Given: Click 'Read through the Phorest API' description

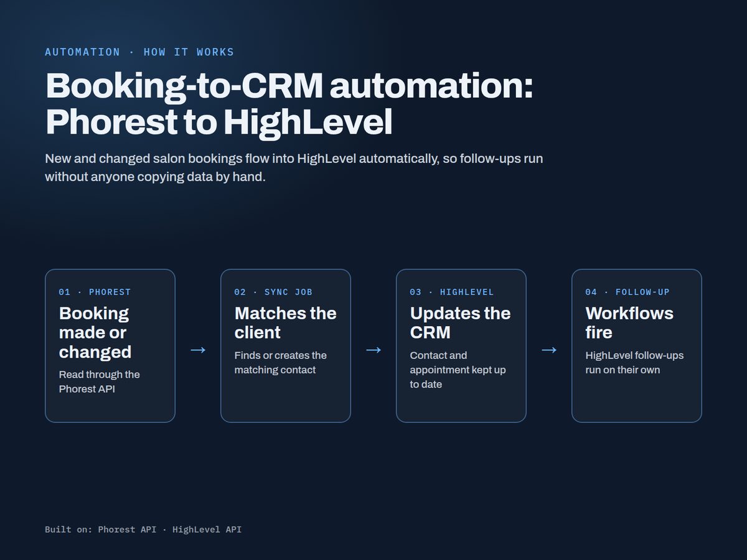Looking at the screenshot, I should click(x=100, y=381).
